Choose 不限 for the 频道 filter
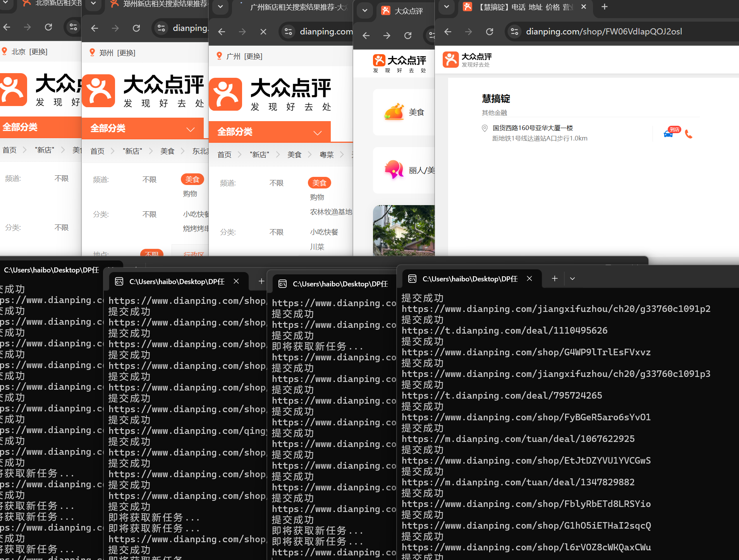 [276, 183]
